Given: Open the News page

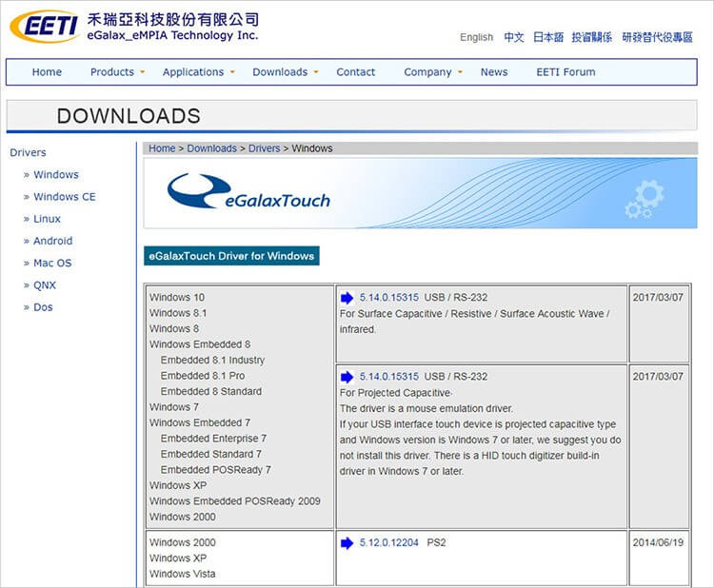Looking at the screenshot, I should click(x=494, y=72).
